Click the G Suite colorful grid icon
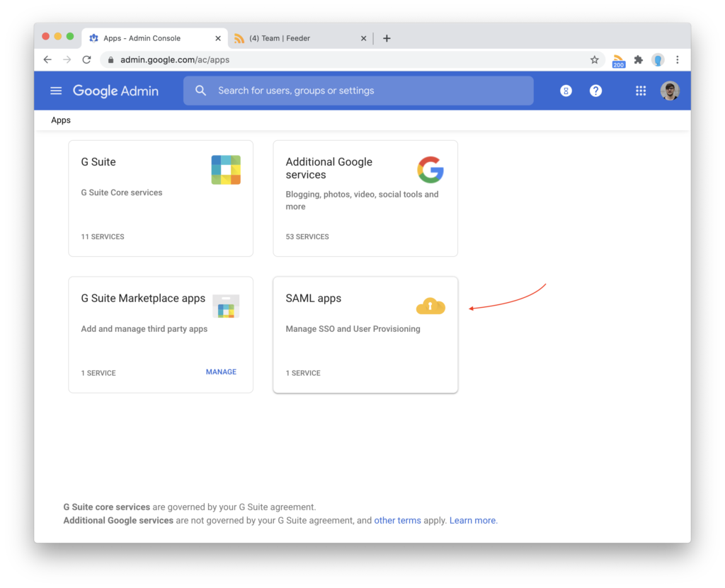This screenshot has width=725, height=588. click(x=226, y=170)
